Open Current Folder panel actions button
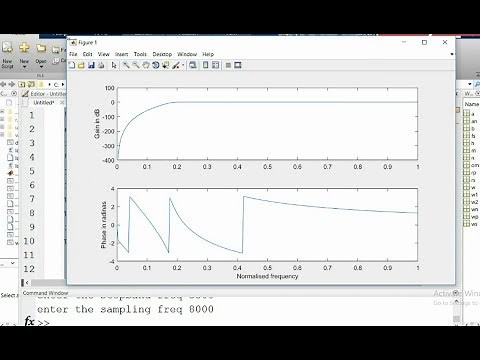 point(14,94)
